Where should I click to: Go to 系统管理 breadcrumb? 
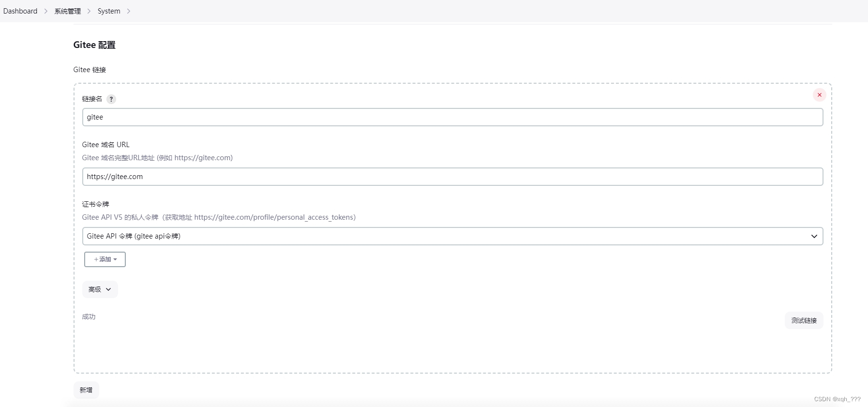(x=68, y=11)
